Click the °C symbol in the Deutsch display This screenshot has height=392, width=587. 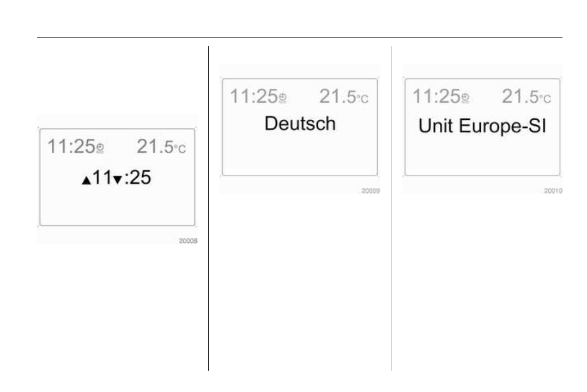pos(362,99)
